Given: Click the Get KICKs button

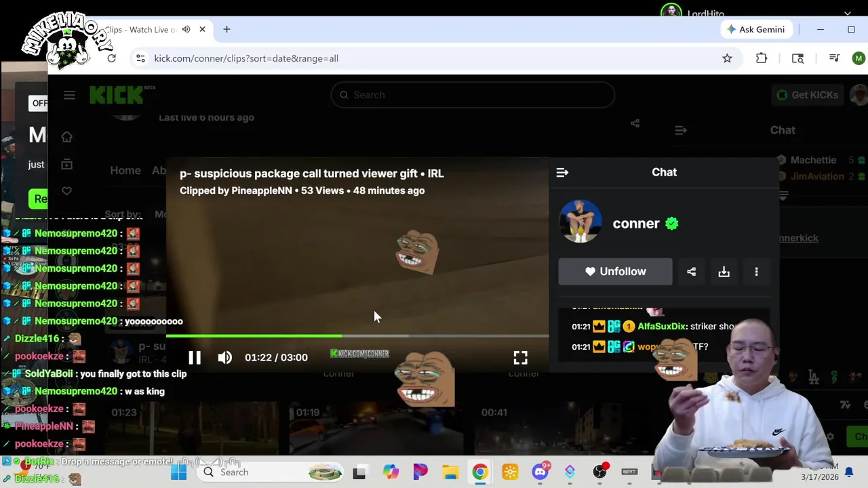Looking at the screenshot, I should pos(807,95).
